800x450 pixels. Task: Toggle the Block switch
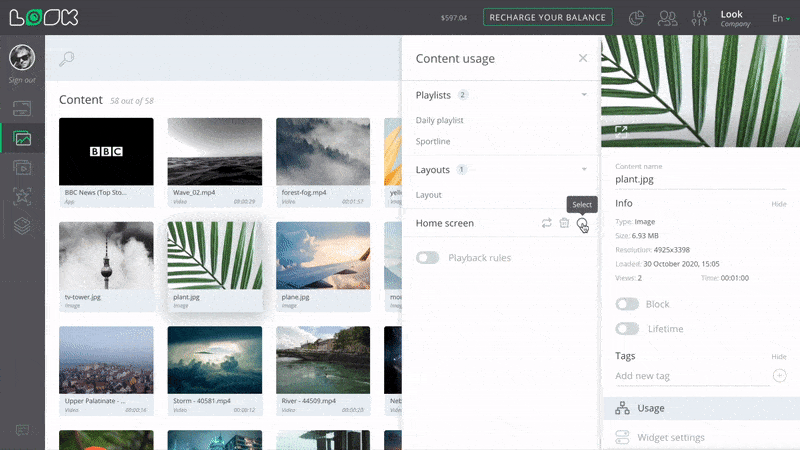pos(627,304)
